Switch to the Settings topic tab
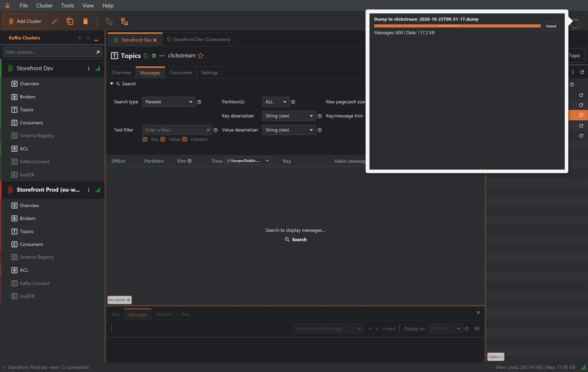Viewport: 588px width, 372px height. [209, 72]
